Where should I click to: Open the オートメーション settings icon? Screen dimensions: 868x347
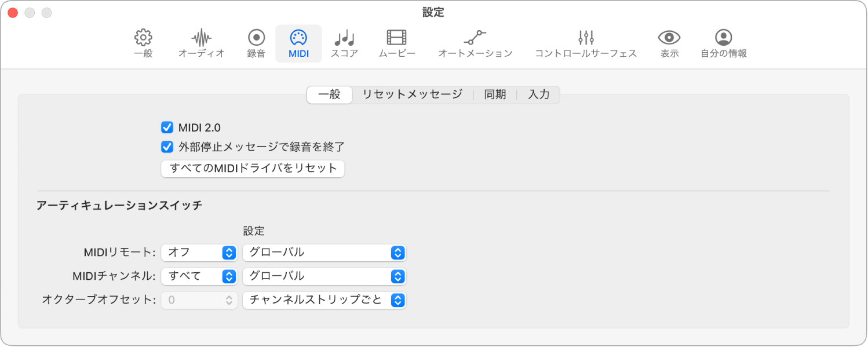click(x=475, y=42)
